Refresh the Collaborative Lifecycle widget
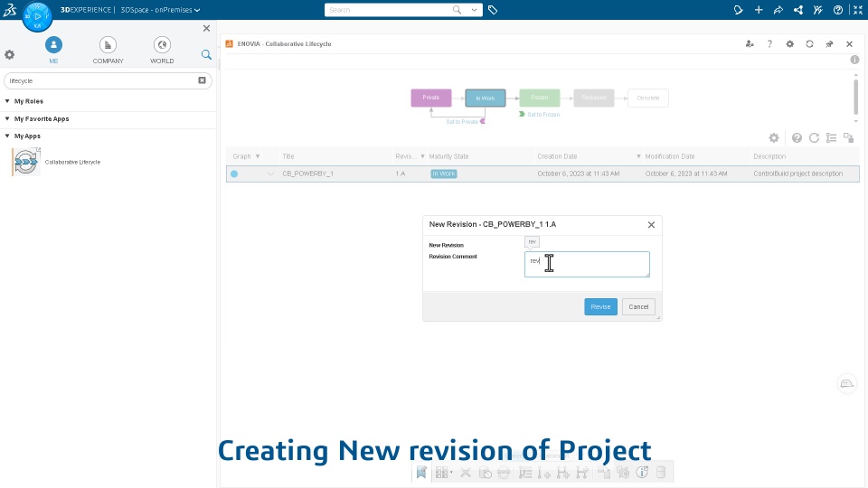Screen dimensions: 868x488 (x=809, y=43)
